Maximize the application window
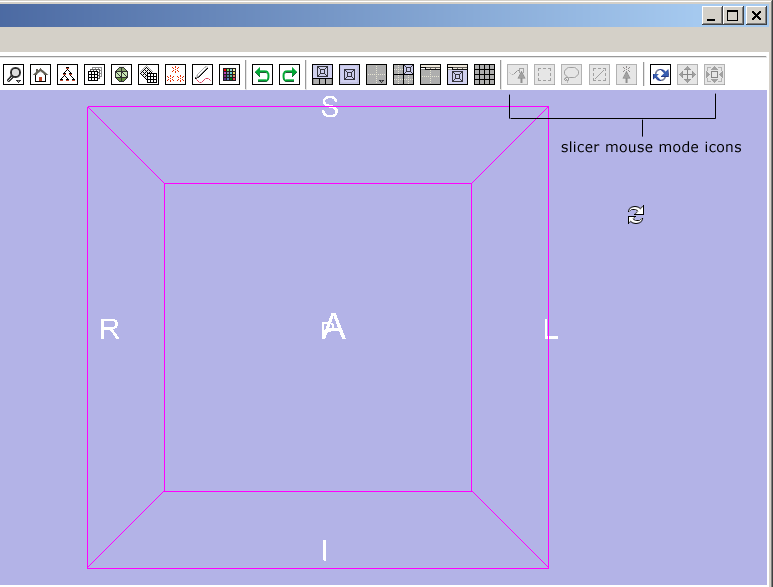Viewport: 773px width, 587px height. pyautogui.click(x=733, y=15)
